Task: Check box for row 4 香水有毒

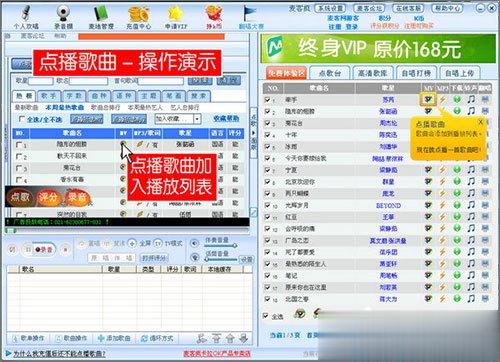Action: tap(19, 180)
